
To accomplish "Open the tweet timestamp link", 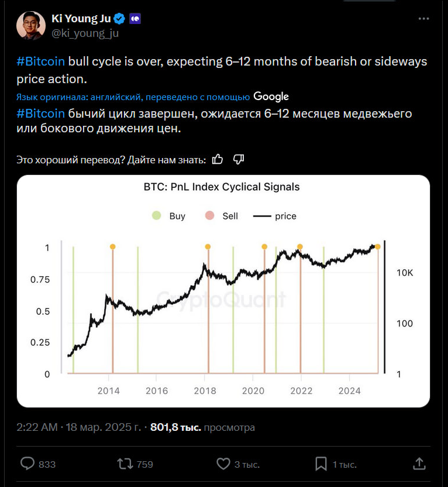I will coord(78,427).
